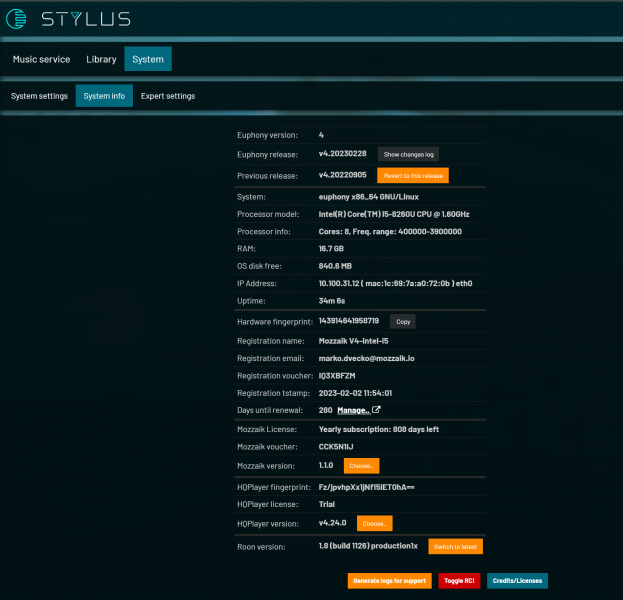
Task: Click the external link icon beside Manage
Action: click(376, 411)
